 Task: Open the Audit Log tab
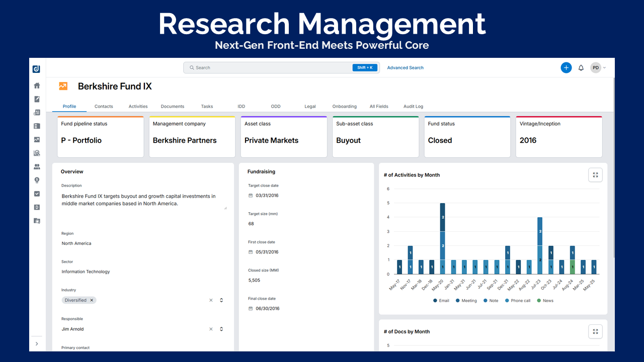click(x=413, y=107)
